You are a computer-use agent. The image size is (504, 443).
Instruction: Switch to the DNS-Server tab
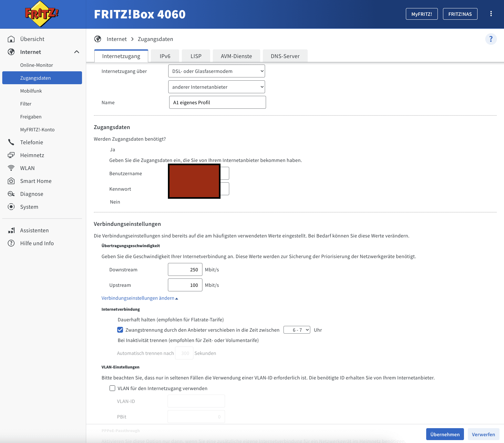pos(285,56)
